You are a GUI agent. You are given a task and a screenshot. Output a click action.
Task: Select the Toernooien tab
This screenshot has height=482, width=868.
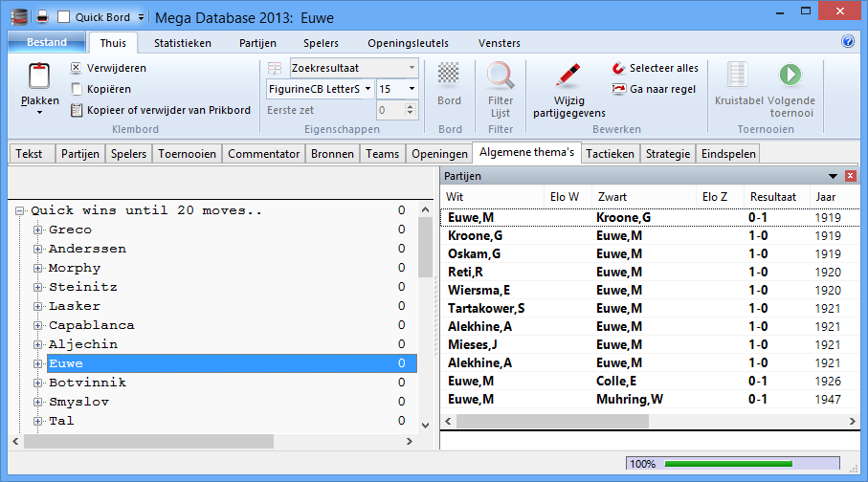[188, 154]
